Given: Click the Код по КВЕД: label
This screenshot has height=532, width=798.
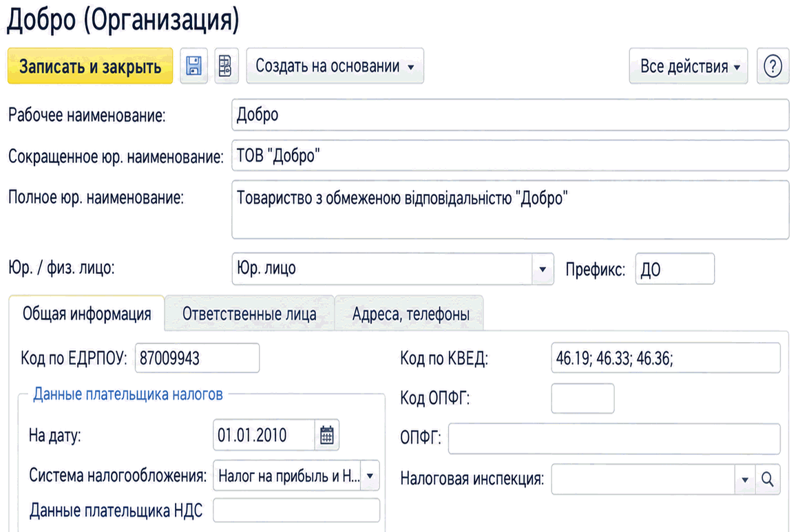Looking at the screenshot, I should tap(444, 359).
